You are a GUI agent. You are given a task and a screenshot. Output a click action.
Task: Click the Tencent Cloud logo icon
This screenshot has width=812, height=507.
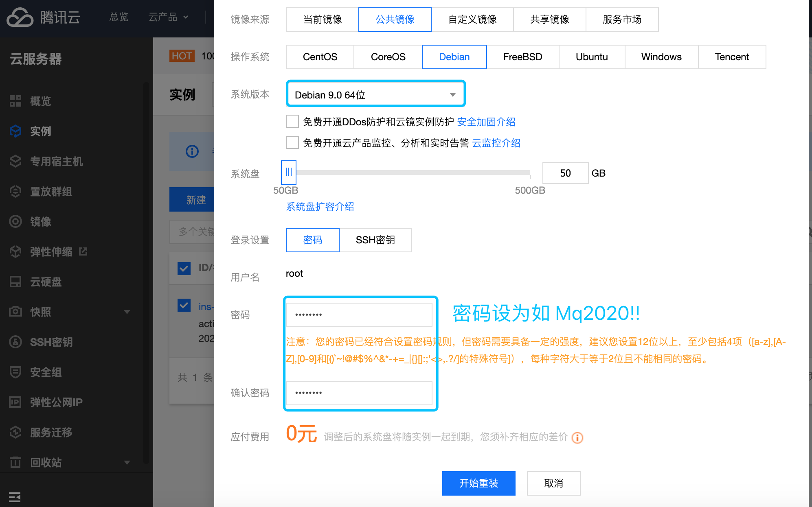tap(20, 17)
